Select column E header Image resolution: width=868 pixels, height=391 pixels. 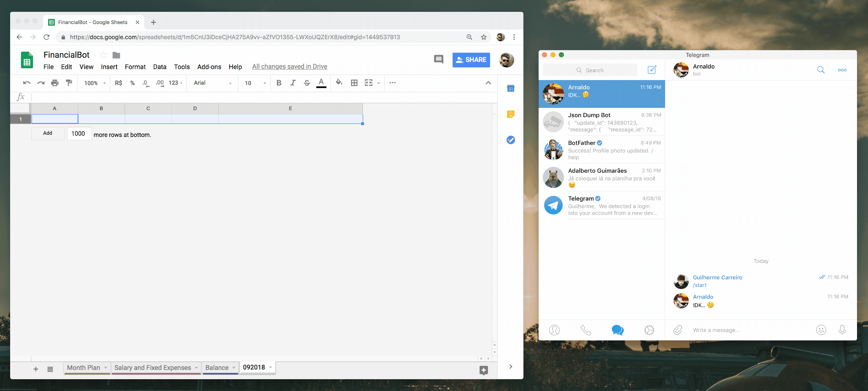click(x=290, y=108)
